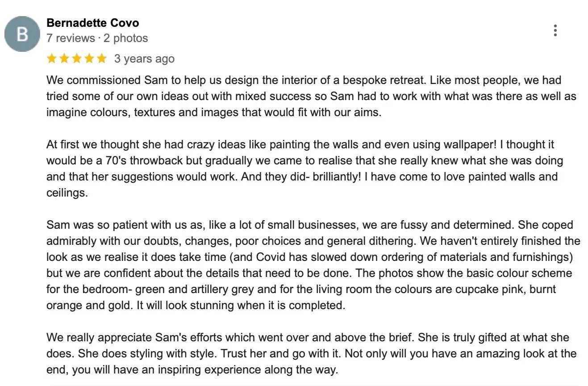Click the '2 photos' count text

tap(126, 38)
